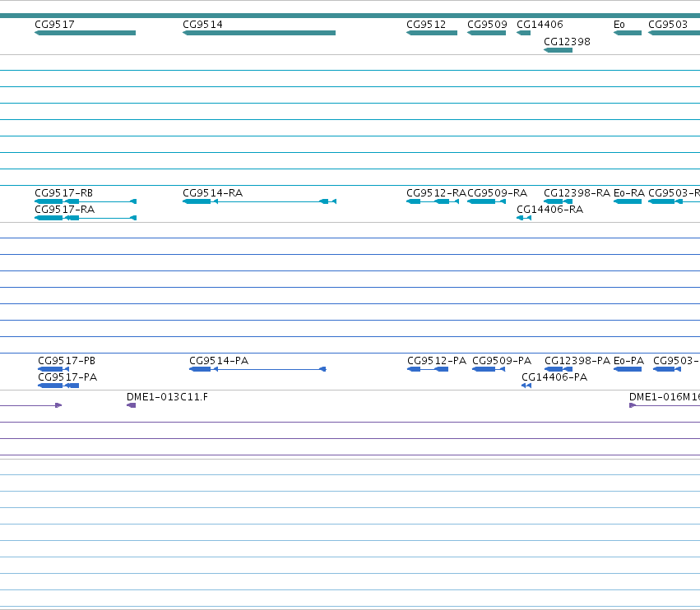Click the CG9517 gene label
The height and width of the screenshot is (610, 700).
(x=54, y=25)
